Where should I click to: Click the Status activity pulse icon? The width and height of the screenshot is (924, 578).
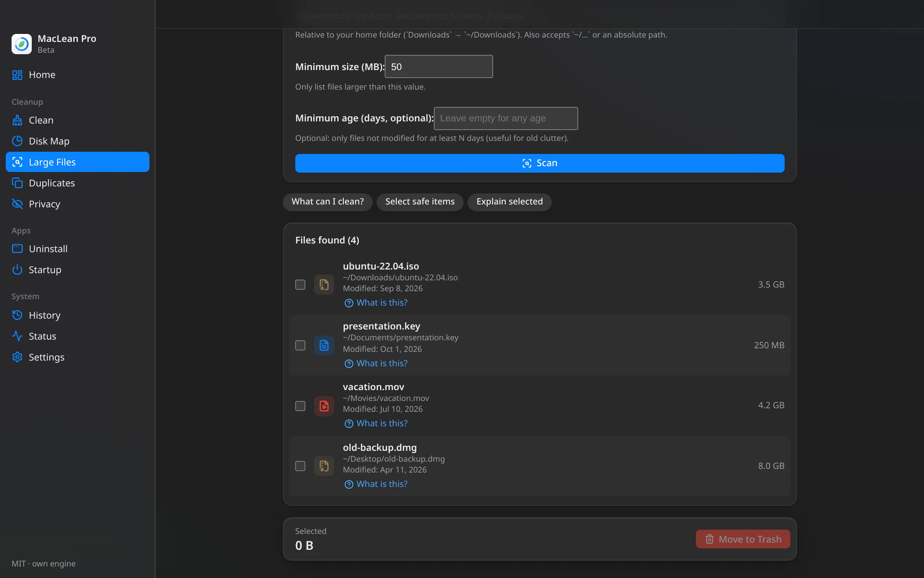[x=17, y=336]
